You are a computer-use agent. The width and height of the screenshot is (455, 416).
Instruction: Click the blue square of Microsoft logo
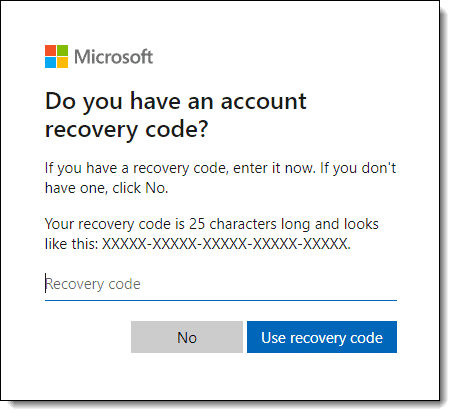coord(50,63)
